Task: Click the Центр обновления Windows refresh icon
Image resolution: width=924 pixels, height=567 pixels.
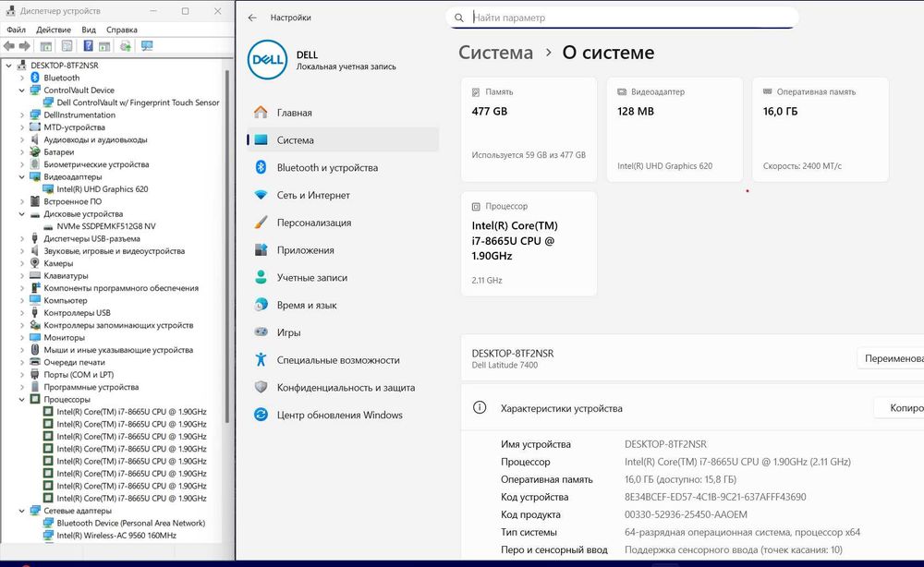Action: (261, 415)
